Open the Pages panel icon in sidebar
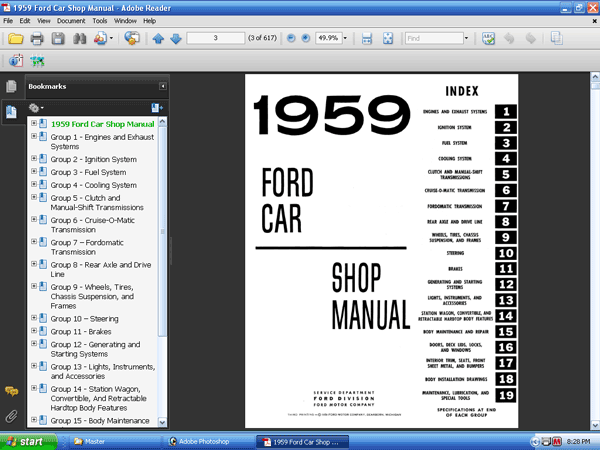This screenshot has width=600, height=450. [x=11, y=86]
